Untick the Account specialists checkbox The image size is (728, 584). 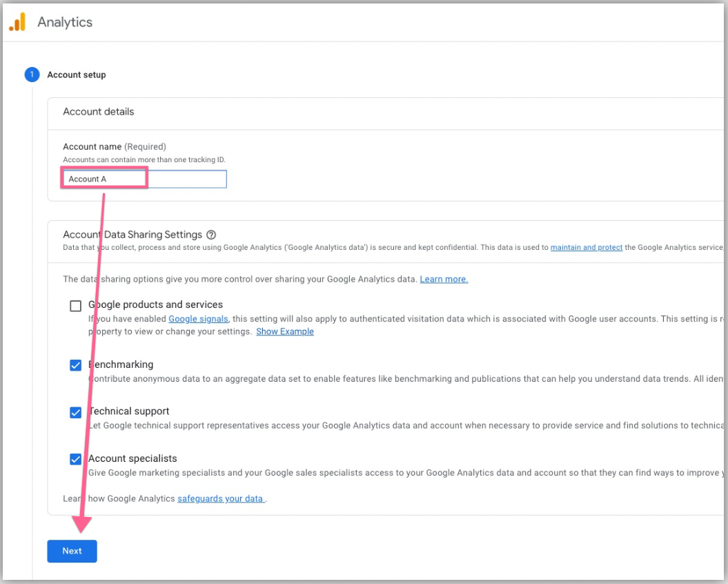76,459
